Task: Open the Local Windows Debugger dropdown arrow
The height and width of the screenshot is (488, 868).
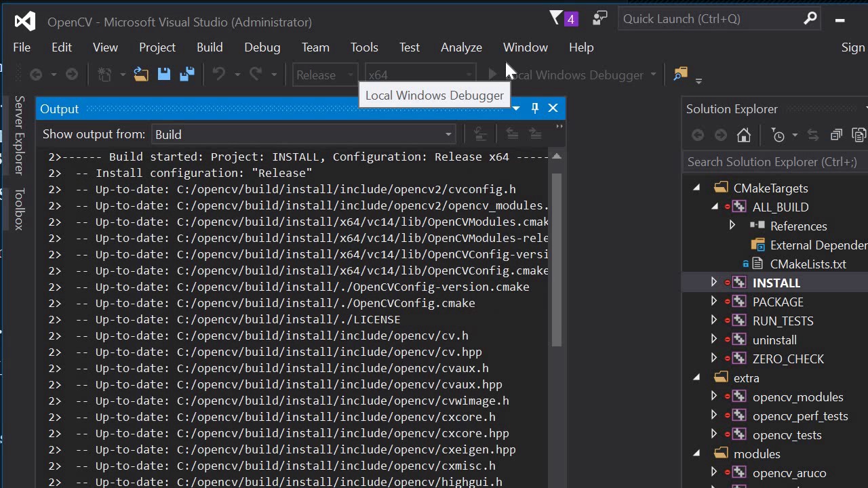Action: tap(654, 75)
